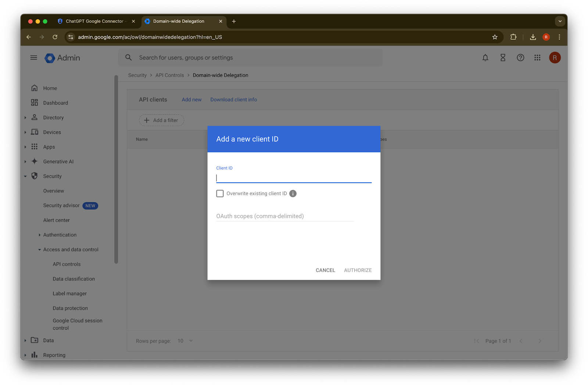Expand the Directory section
The width and height of the screenshot is (588, 387).
coord(25,118)
